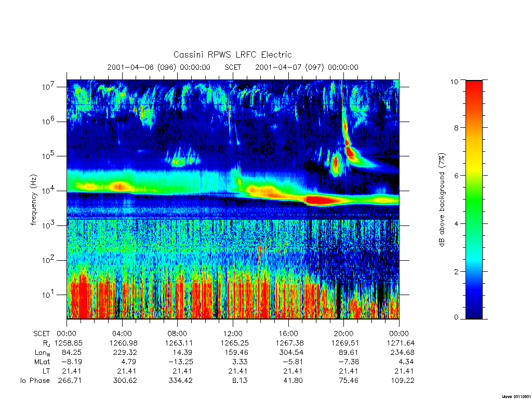The image size is (532, 399).
Task: Click the RJ value 1269.51
Action: [345, 343]
